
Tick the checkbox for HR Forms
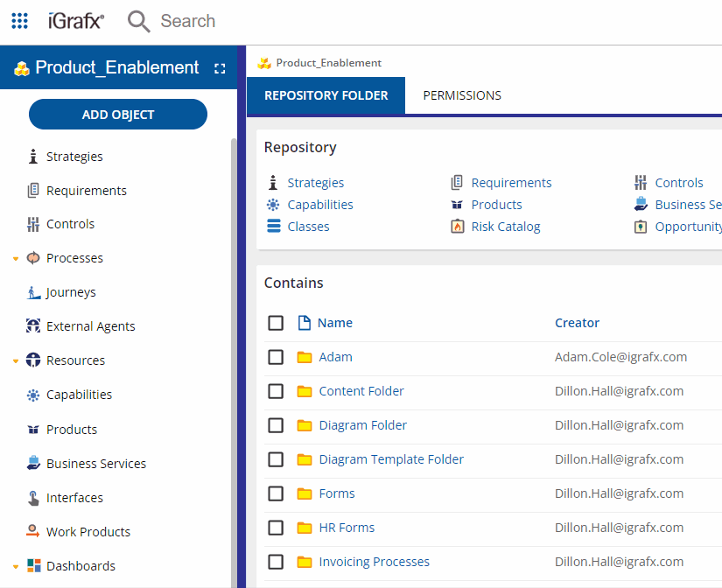[x=276, y=528]
